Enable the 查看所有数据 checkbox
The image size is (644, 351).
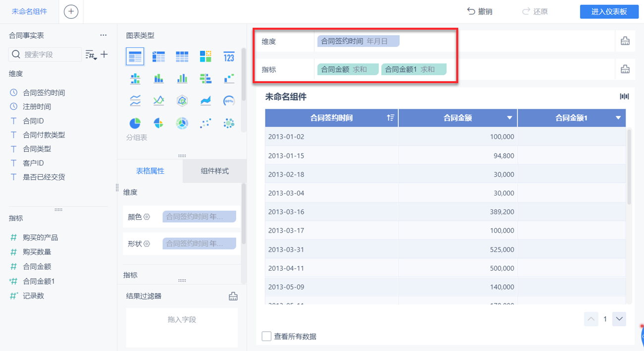[267, 336]
